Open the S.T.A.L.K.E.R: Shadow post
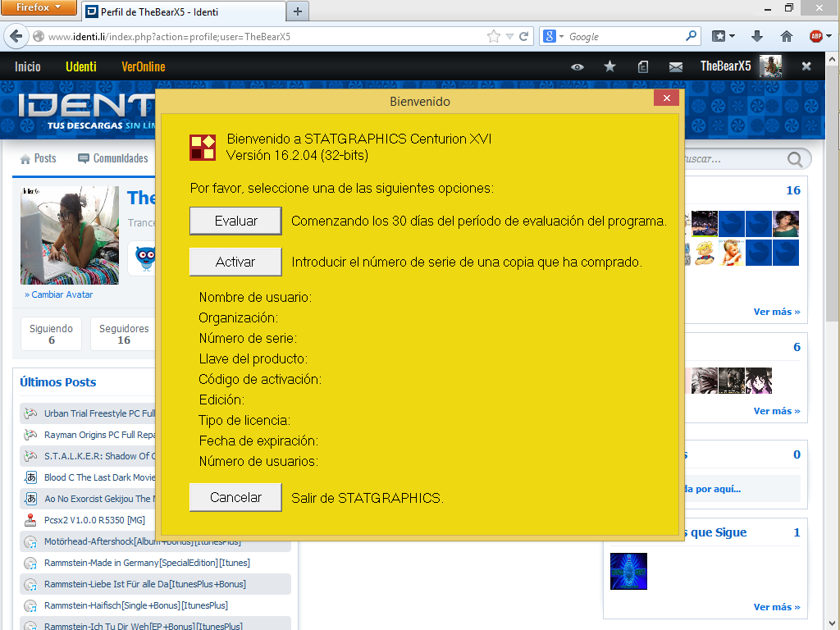The image size is (840, 630). pos(99,456)
